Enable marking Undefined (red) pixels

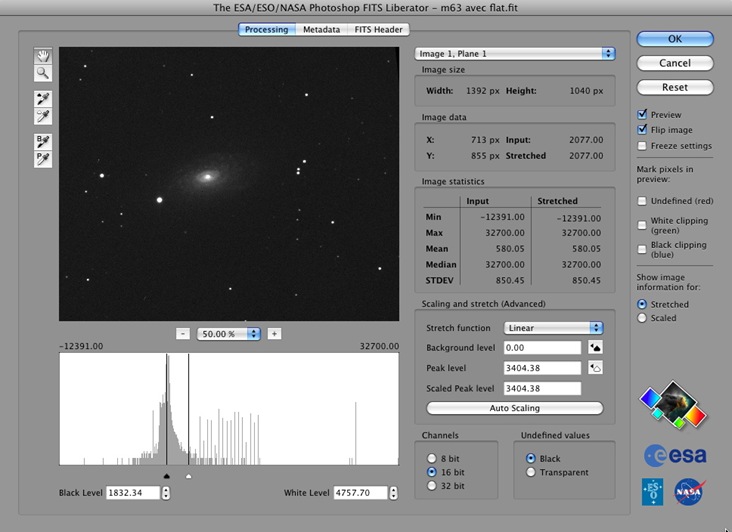[642, 201]
